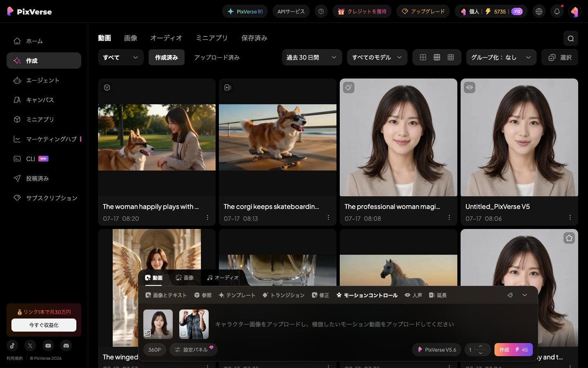Image resolution: width=588 pixels, height=368 pixels.
Task: Expand the グループ化：なし dropdown
Action: click(501, 57)
